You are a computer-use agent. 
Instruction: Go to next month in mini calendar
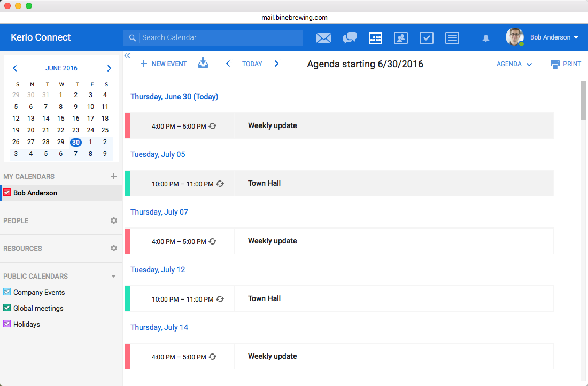(109, 68)
